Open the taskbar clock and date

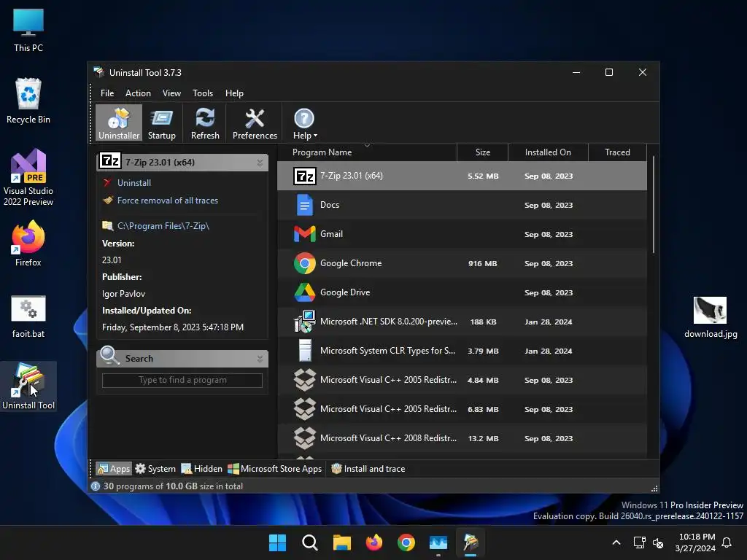point(695,542)
